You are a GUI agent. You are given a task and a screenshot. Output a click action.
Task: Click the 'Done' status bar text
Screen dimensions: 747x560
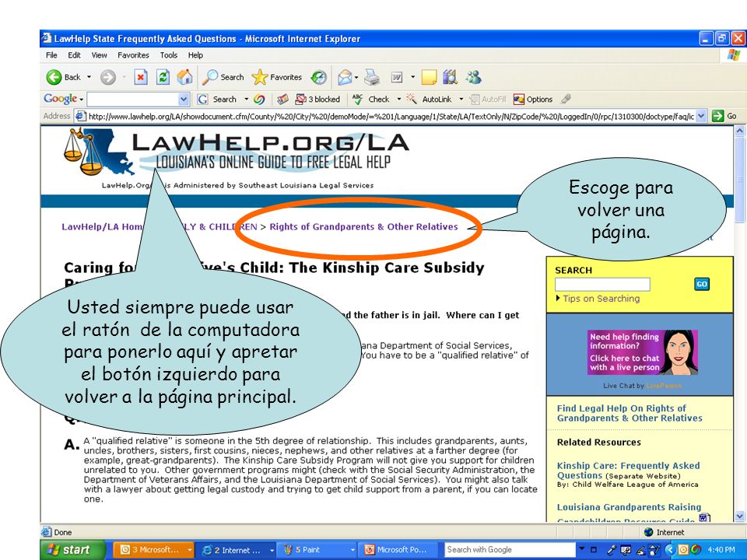pyautogui.click(x=63, y=532)
